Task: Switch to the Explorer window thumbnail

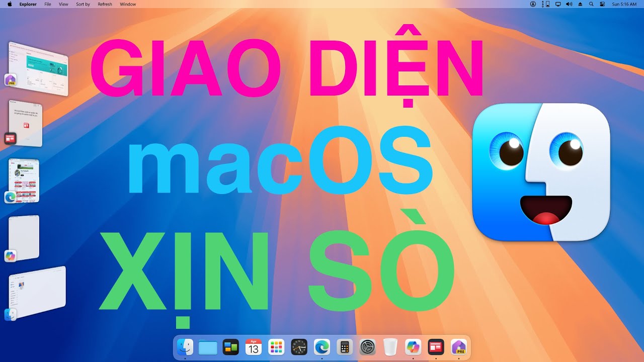Action: (x=37, y=292)
